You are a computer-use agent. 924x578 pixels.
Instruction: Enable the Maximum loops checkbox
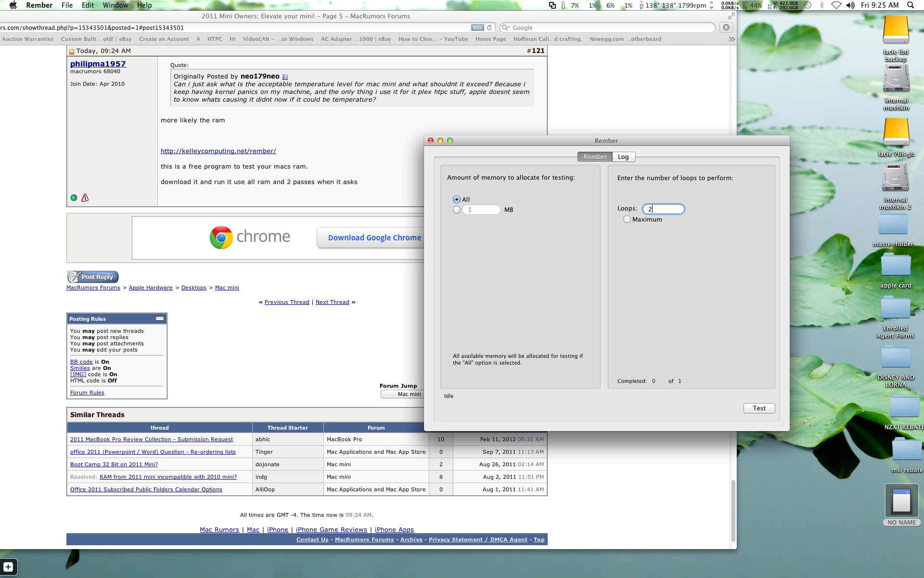pyautogui.click(x=627, y=219)
